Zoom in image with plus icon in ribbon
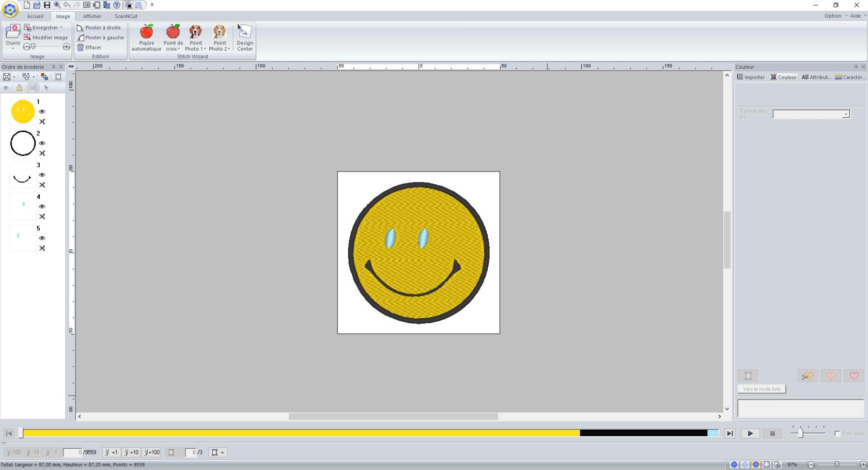 point(66,46)
